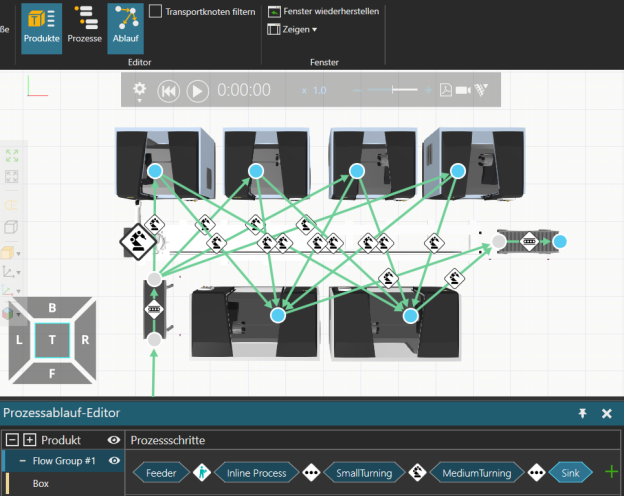Screen dimensions: 624x496
Task: Click conveyor transport icon after Inline Process
Action: [x=311, y=473]
